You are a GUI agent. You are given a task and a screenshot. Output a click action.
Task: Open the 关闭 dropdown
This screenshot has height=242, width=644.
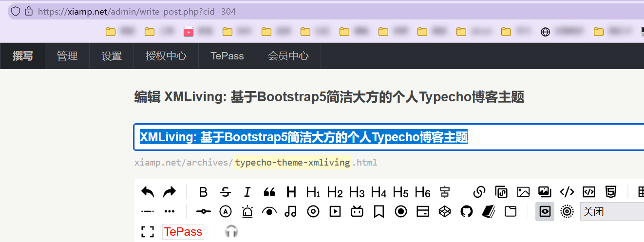(x=612, y=211)
